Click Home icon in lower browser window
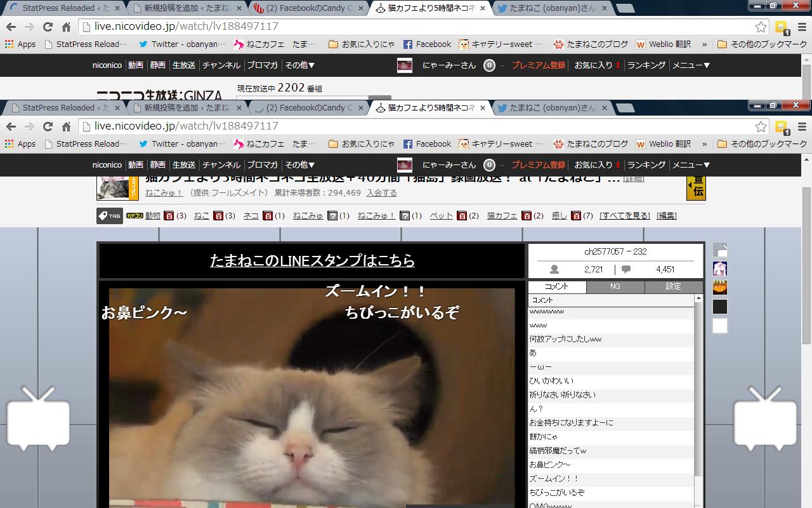The image size is (812, 508). 66,126
